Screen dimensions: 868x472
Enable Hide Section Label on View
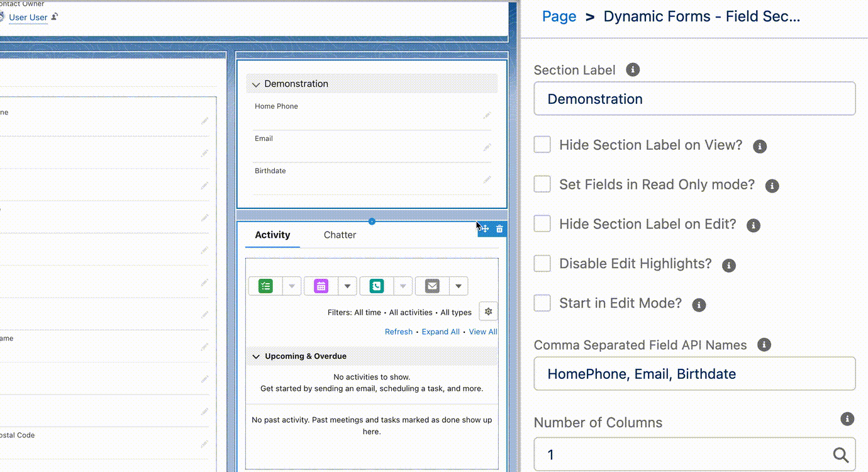(542, 144)
